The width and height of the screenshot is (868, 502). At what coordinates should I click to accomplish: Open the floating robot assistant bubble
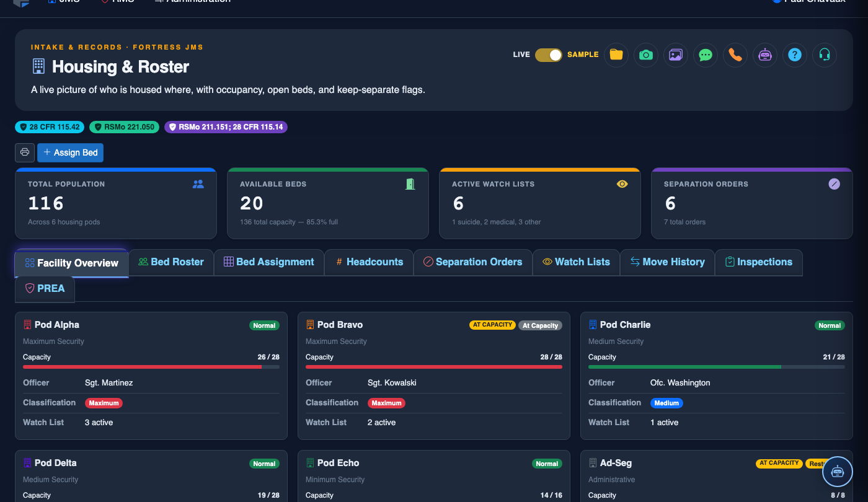click(x=838, y=472)
